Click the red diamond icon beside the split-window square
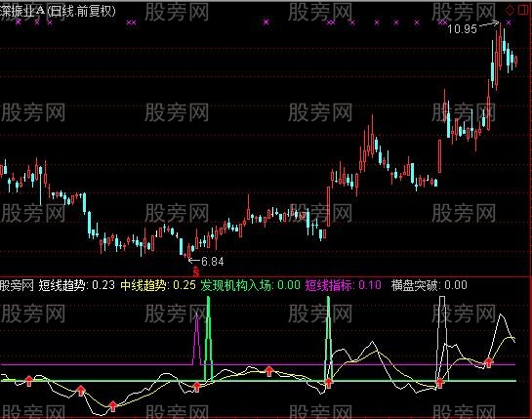 (510, 11)
